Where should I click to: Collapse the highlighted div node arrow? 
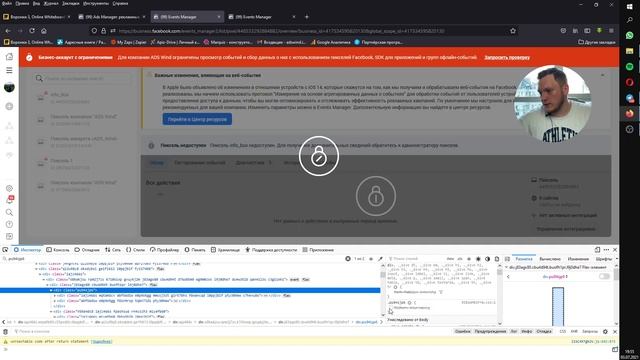point(51,290)
